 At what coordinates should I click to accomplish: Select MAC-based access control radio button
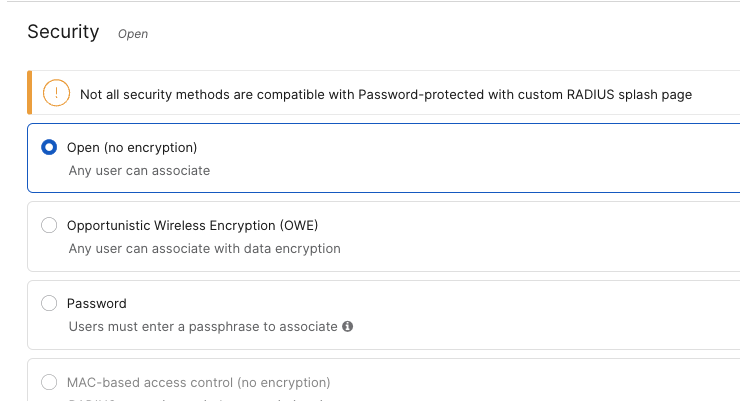(x=49, y=382)
